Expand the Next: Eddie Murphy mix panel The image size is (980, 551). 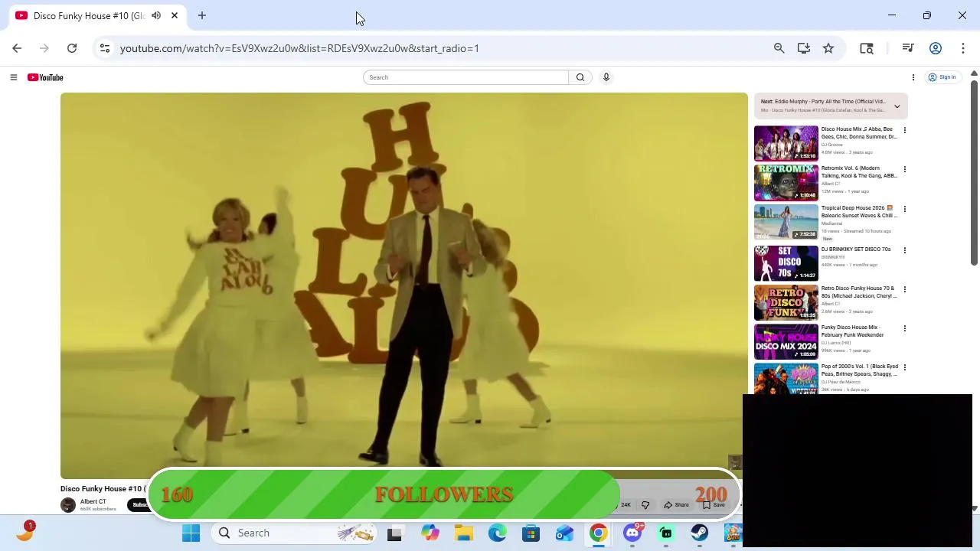click(x=897, y=106)
